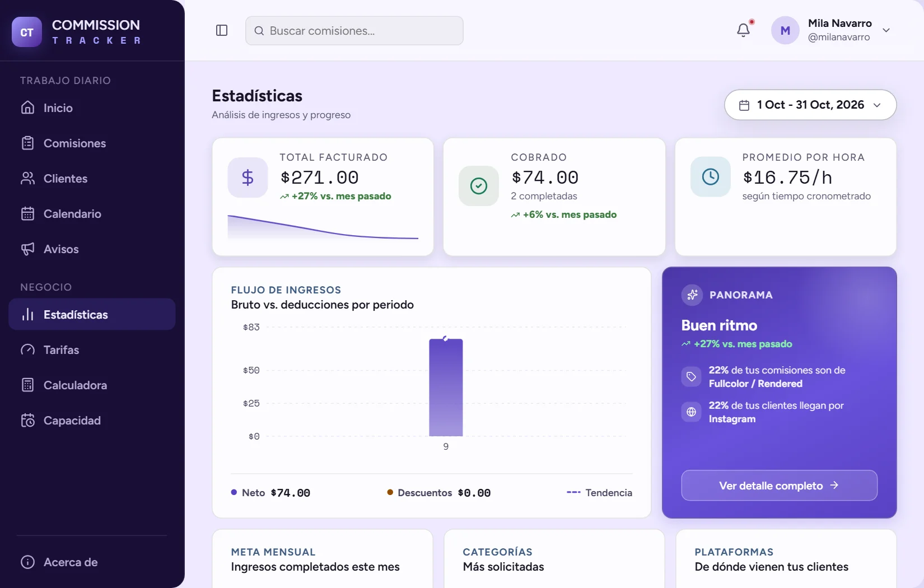Screen dimensions: 924x588
Task: Open Comisiones in the sidebar
Action: point(92,143)
